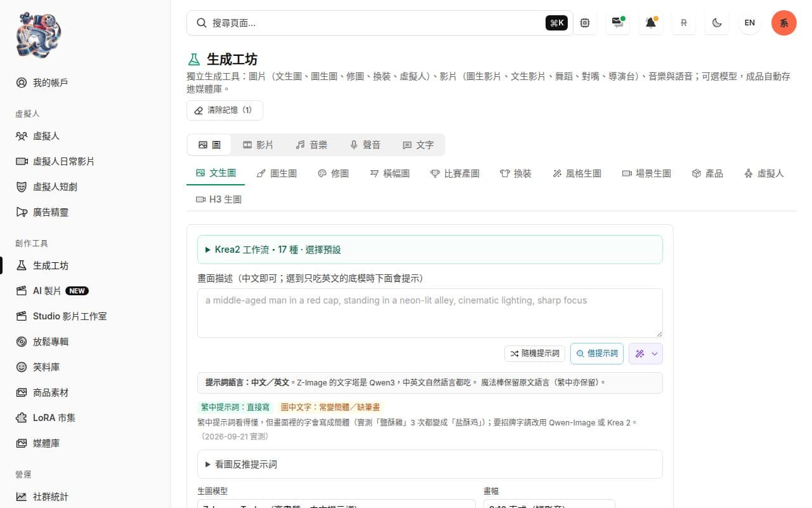
Task: Select the H3 生圖 sub-tab
Action: 218,199
